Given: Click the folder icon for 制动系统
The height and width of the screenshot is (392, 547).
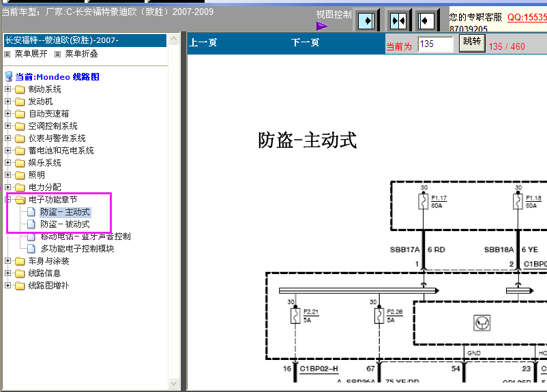Looking at the screenshot, I should click(20, 89).
